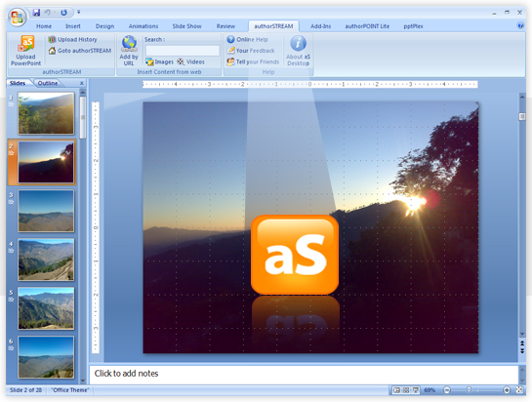Viewport: 532px width, 402px height.
Task: Zoom in with plus button
Action: click(x=507, y=390)
